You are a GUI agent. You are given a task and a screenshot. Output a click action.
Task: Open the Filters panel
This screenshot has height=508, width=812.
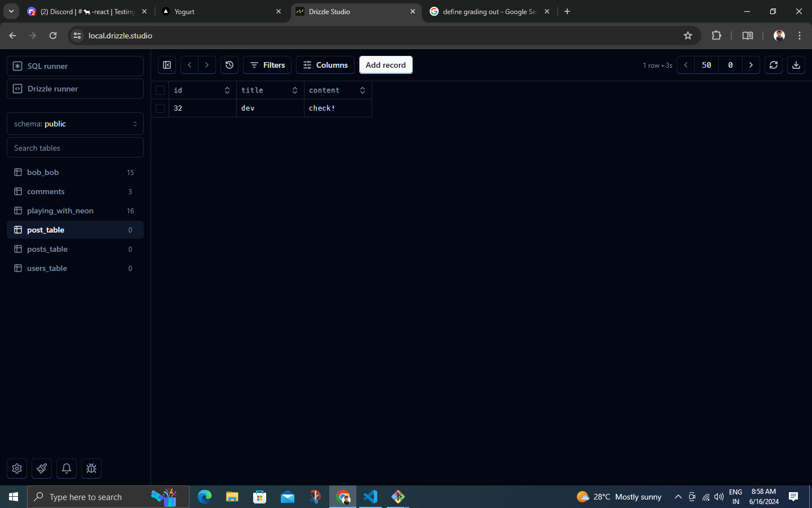267,65
